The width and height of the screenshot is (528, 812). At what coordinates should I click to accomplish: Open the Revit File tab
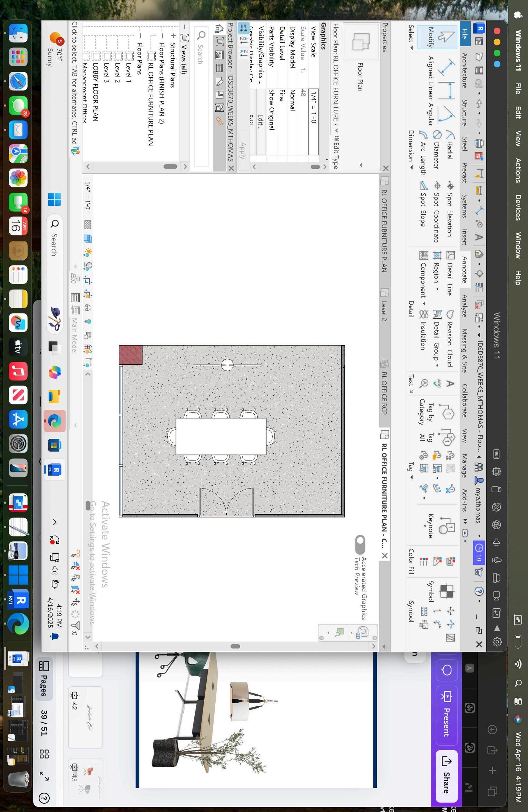coord(465,33)
